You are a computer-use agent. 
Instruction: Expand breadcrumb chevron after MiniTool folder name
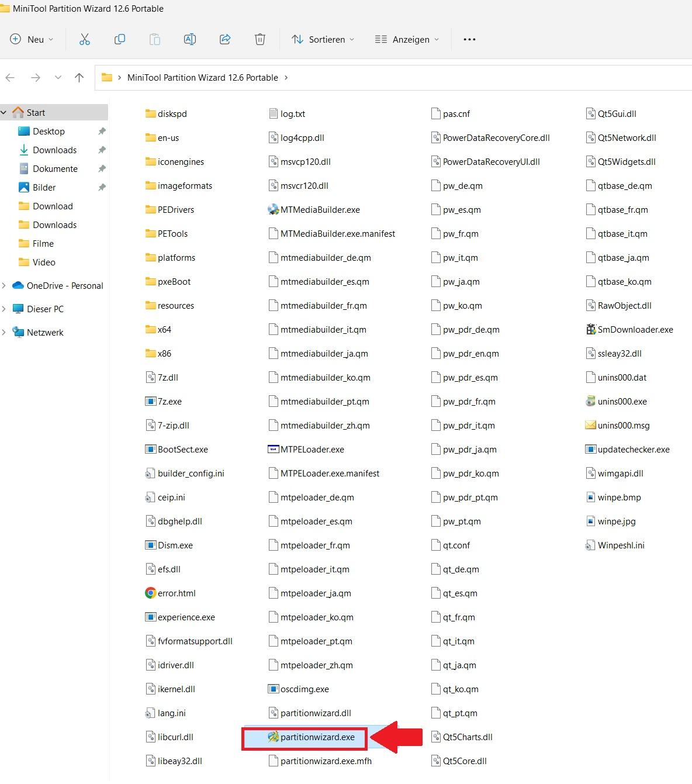[286, 77]
